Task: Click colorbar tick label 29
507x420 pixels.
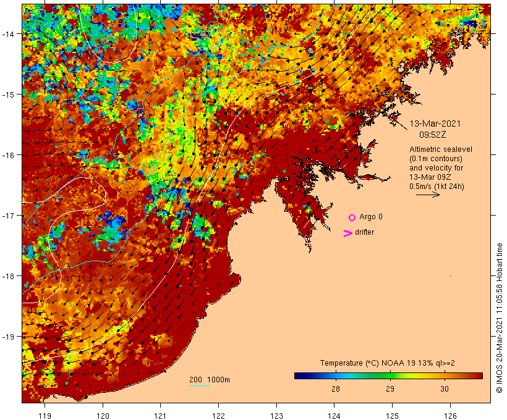Action: (x=390, y=388)
